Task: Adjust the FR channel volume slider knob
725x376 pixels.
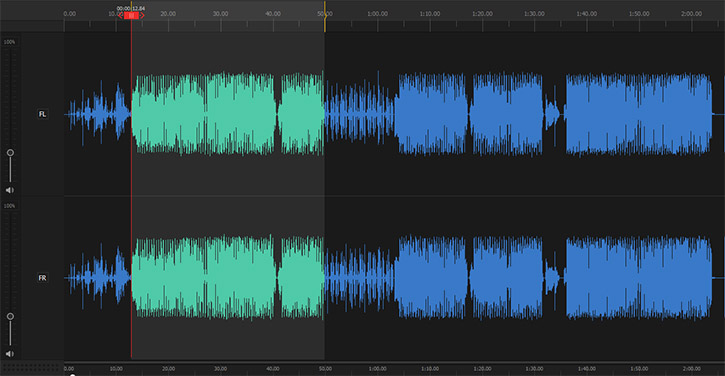Action: click(10, 316)
